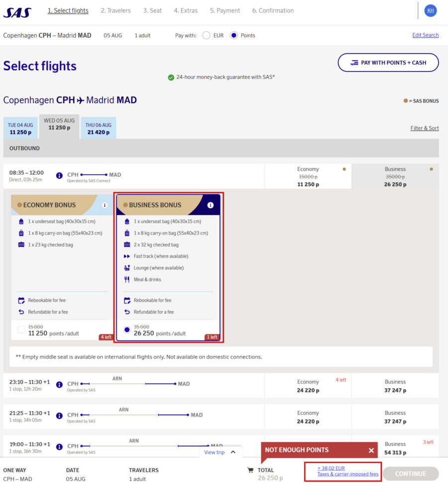Expand Economy 11 250 p on 08:35 flight
This screenshot has width=448, height=490.
(308, 176)
